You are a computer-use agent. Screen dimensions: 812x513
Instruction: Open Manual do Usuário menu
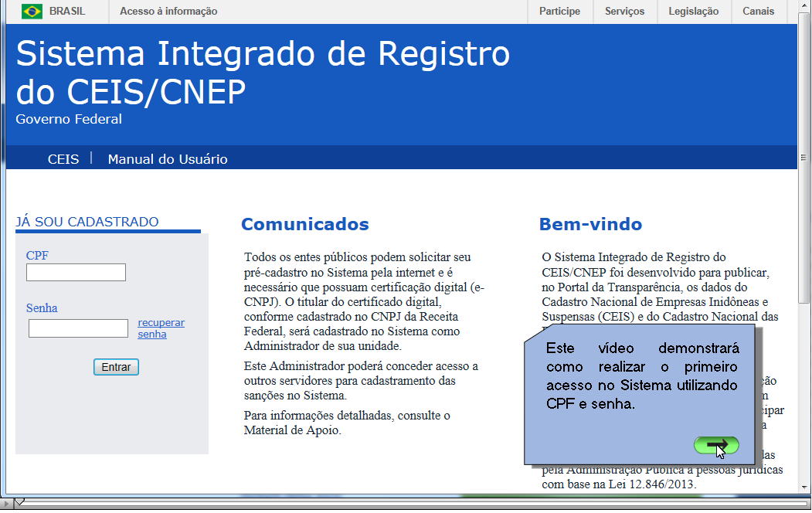pyautogui.click(x=168, y=159)
